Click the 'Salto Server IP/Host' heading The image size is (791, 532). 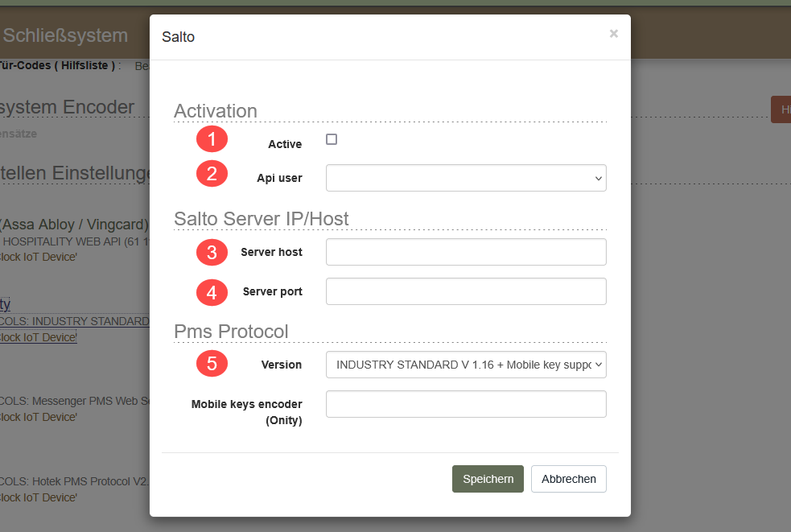coord(262,219)
